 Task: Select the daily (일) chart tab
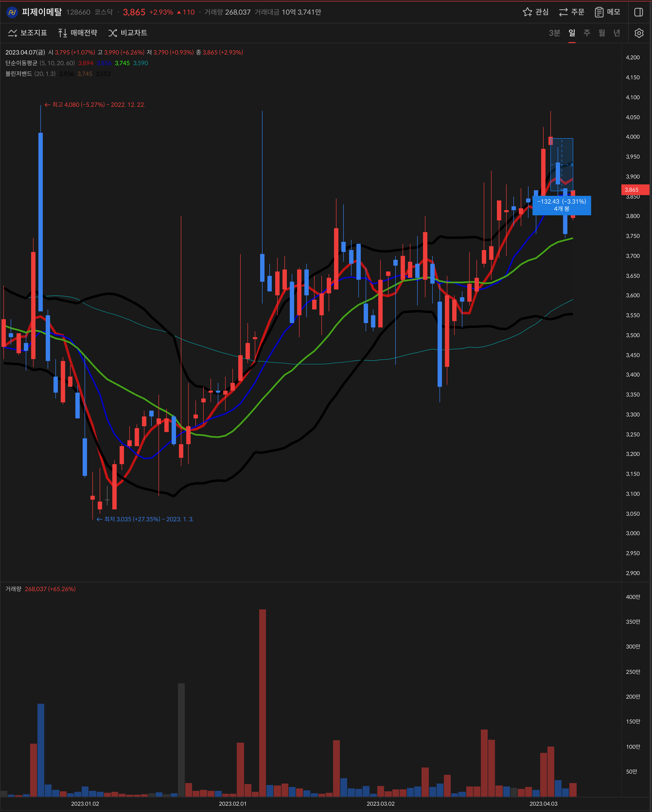tap(572, 33)
